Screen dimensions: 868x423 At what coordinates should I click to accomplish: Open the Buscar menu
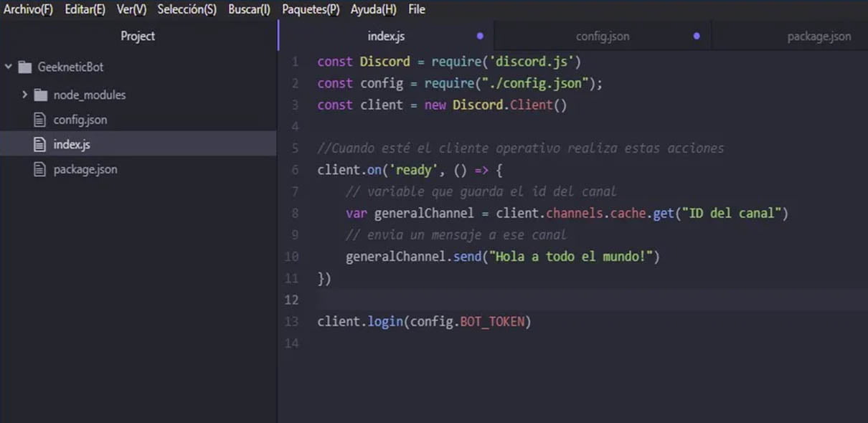pos(248,9)
